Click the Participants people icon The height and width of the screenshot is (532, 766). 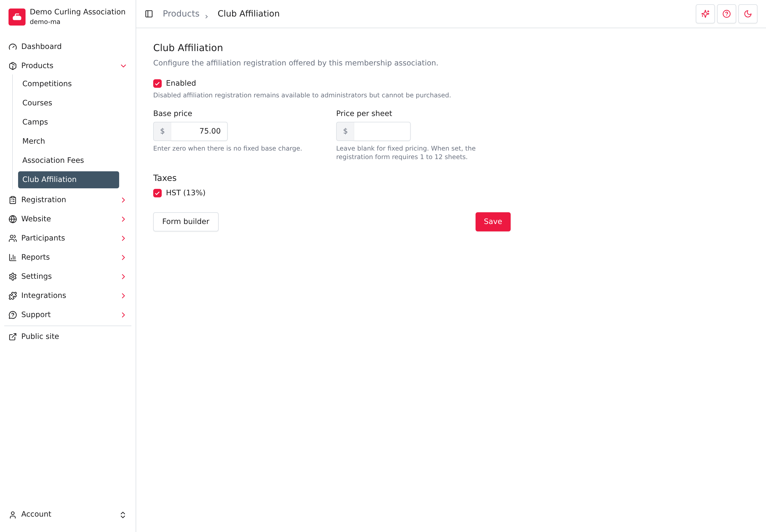coord(13,238)
